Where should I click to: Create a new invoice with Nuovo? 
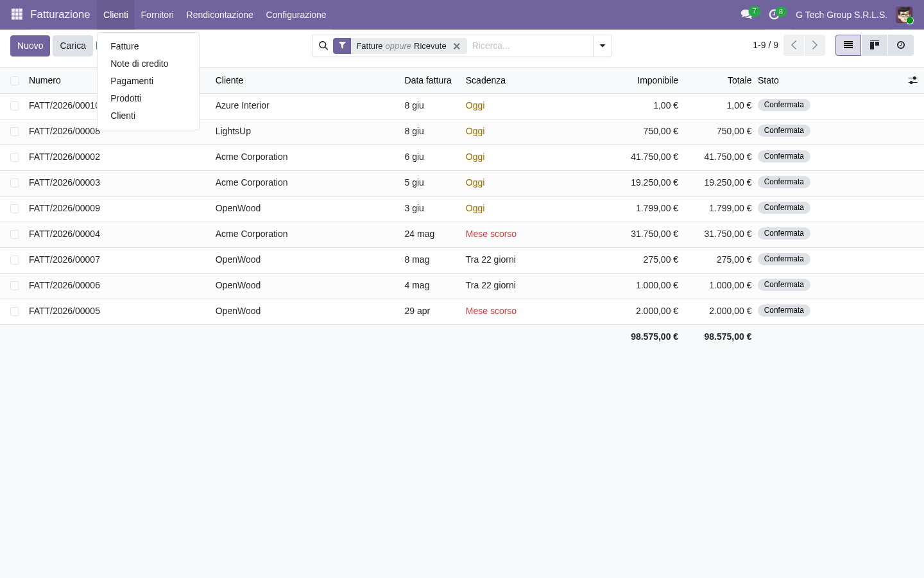point(30,46)
